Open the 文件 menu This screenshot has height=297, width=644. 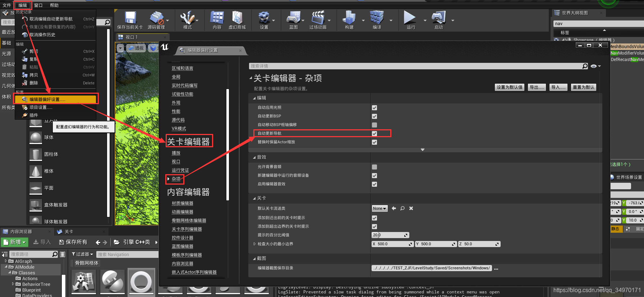point(7,5)
